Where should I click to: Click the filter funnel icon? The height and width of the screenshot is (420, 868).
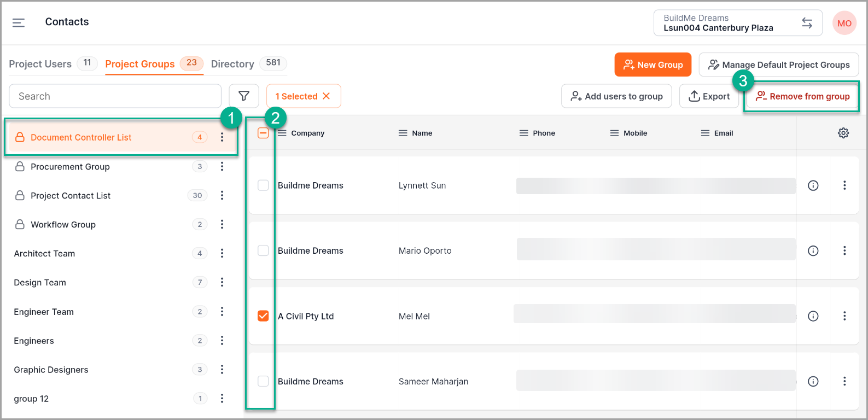pyautogui.click(x=244, y=96)
